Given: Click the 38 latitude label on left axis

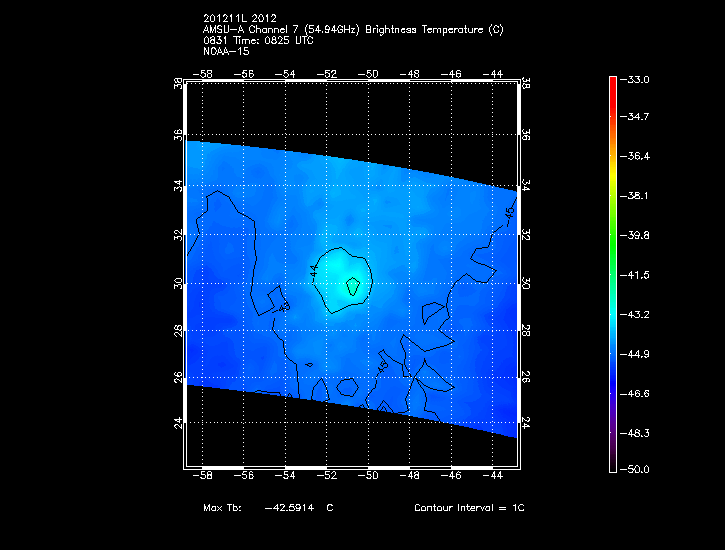Looking at the screenshot, I should (179, 86).
